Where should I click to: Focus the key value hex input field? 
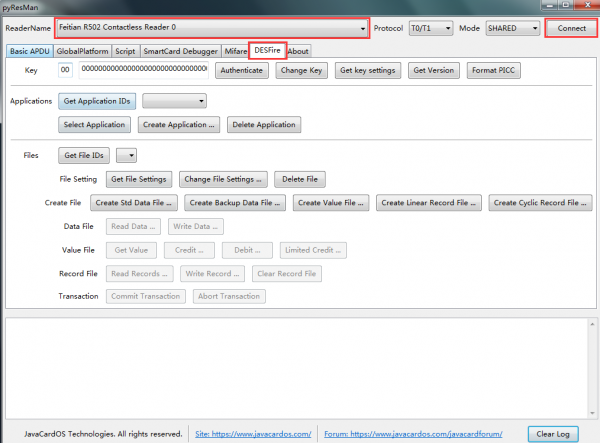click(x=144, y=70)
